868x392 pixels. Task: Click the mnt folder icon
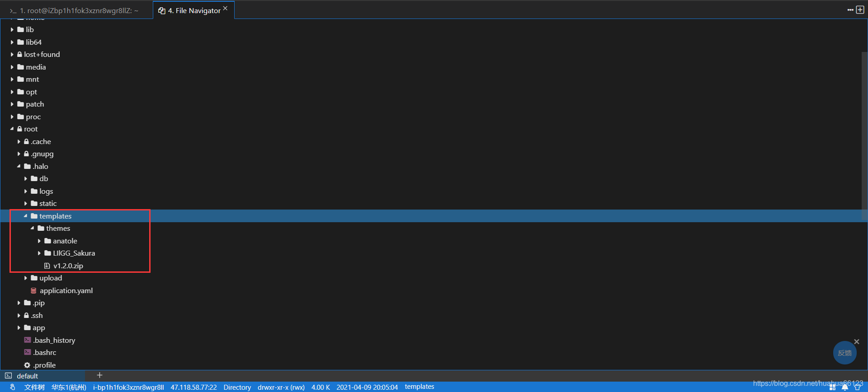click(20, 79)
